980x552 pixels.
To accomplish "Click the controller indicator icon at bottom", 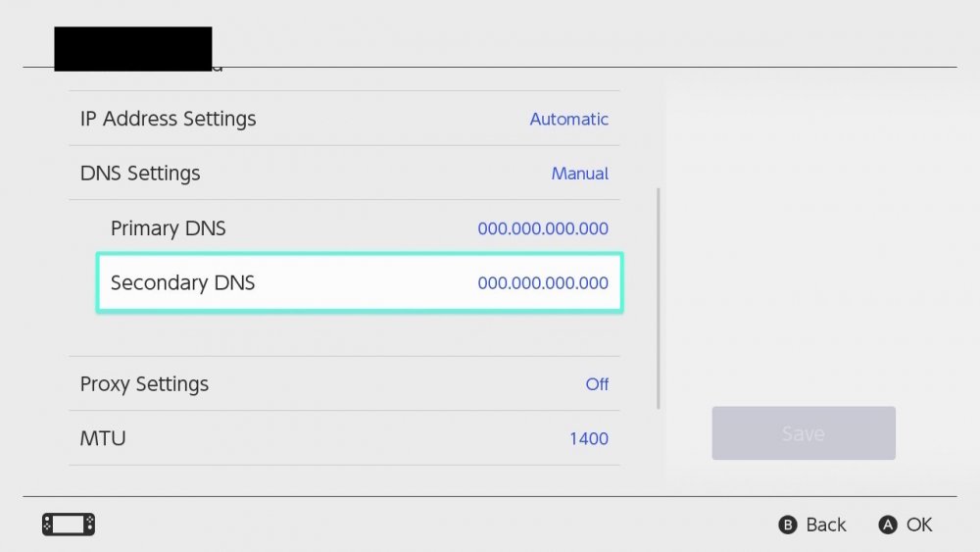I will click(x=69, y=524).
